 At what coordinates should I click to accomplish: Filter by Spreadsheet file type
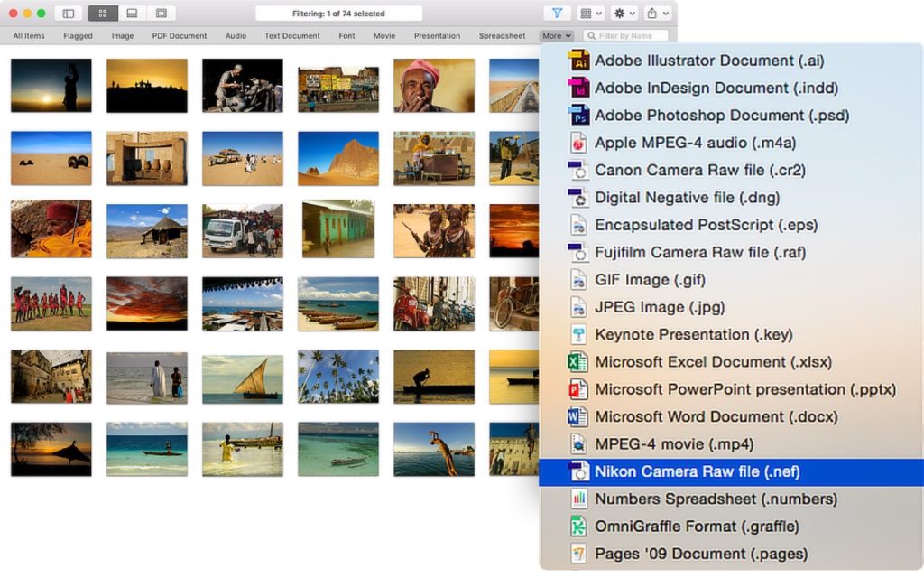pyautogui.click(x=502, y=36)
